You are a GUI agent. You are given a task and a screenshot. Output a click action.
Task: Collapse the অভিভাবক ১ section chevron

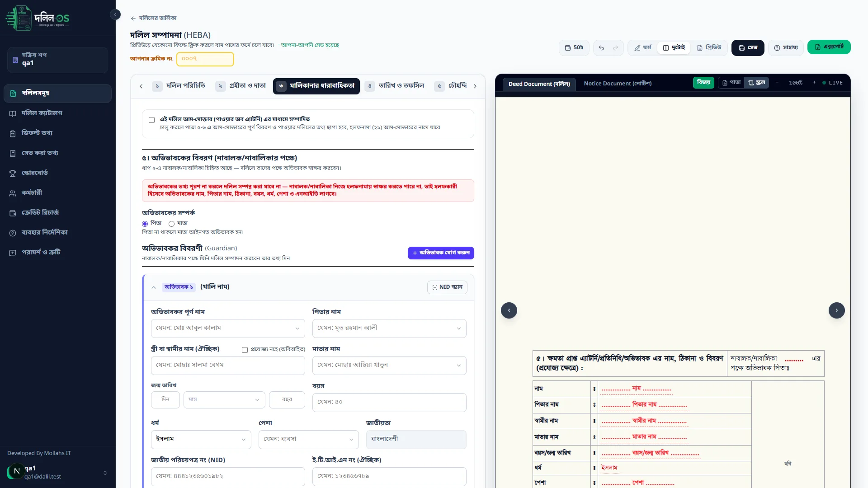tap(154, 287)
